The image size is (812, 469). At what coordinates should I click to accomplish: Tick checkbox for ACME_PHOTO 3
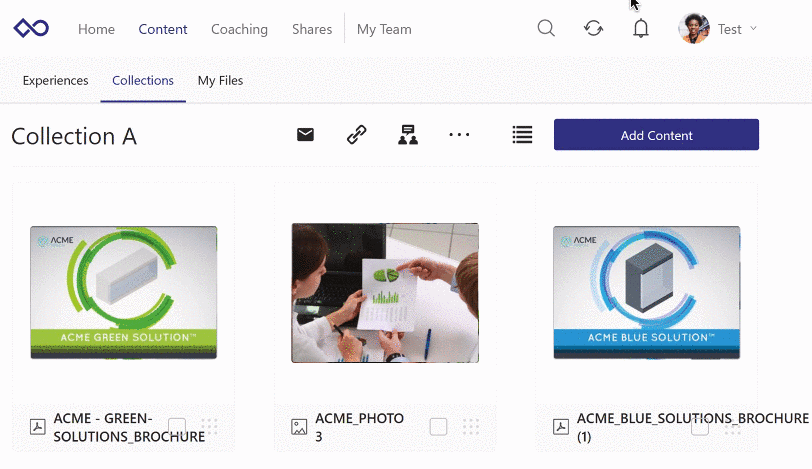click(438, 427)
